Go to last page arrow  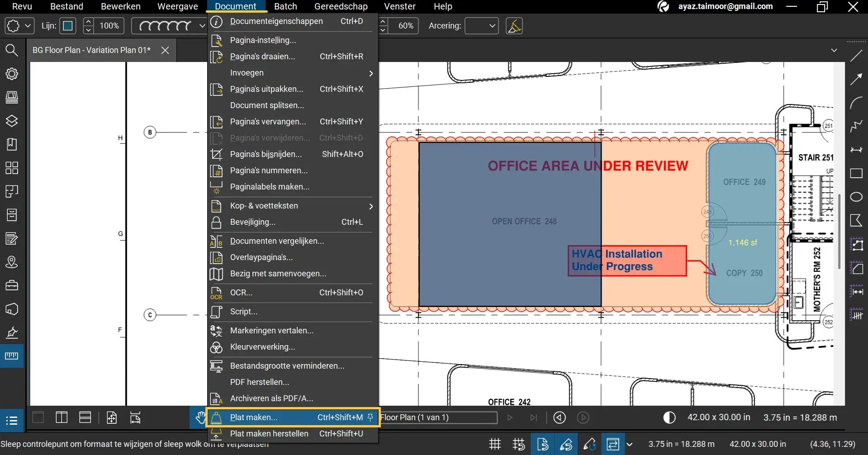coord(534,417)
